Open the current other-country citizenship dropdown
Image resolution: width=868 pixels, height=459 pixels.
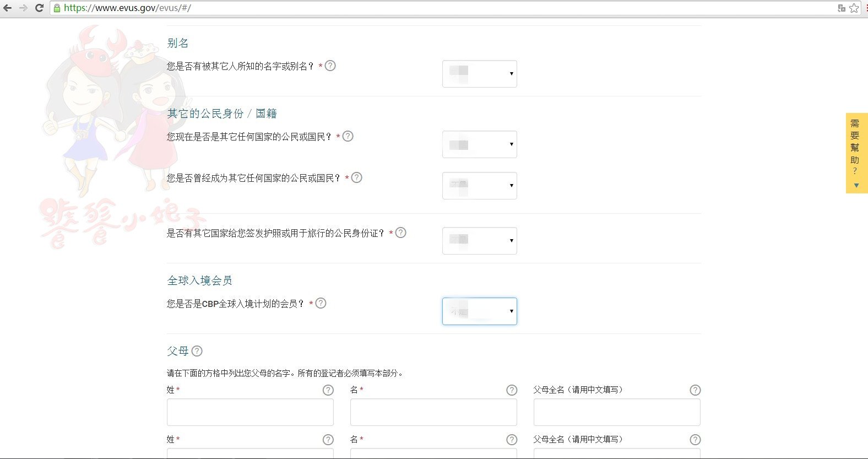480,144
